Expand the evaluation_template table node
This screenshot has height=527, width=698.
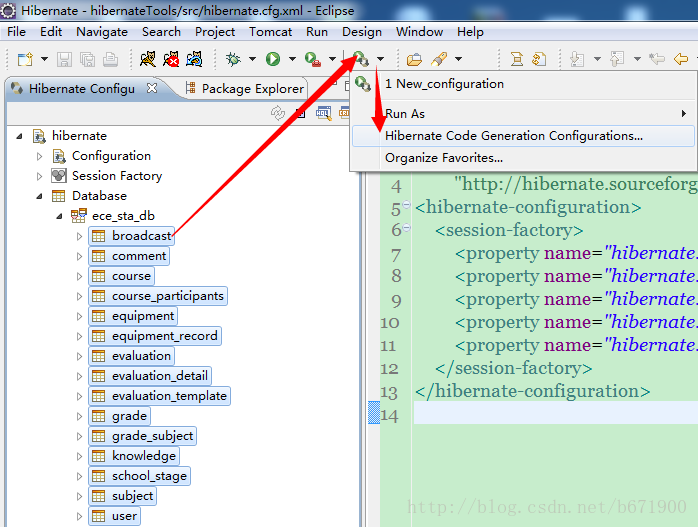[79, 397]
